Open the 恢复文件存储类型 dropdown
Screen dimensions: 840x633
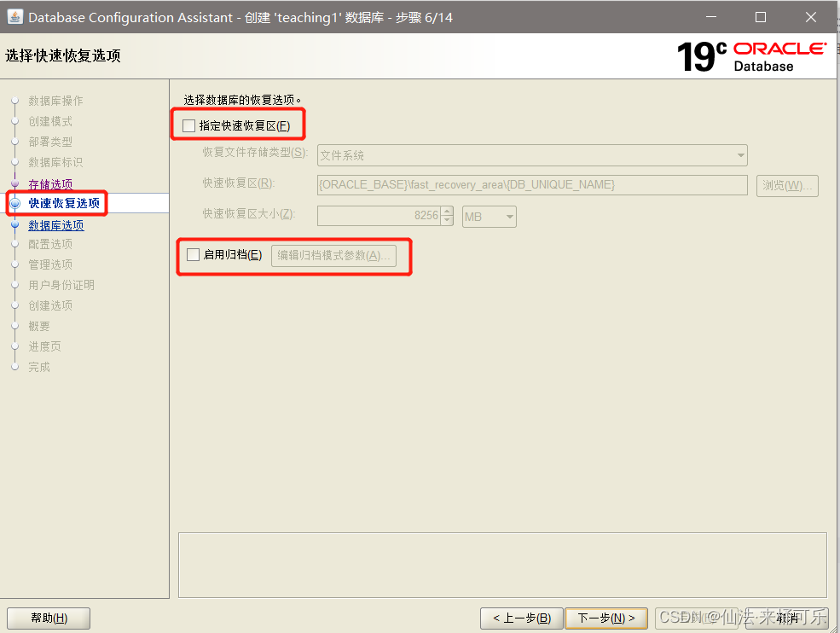(x=532, y=155)
